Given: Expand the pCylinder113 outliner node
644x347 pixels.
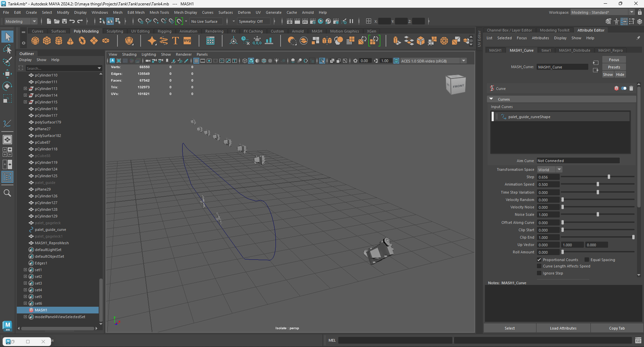Looking at the screenshot, I should tap(25, 89).
